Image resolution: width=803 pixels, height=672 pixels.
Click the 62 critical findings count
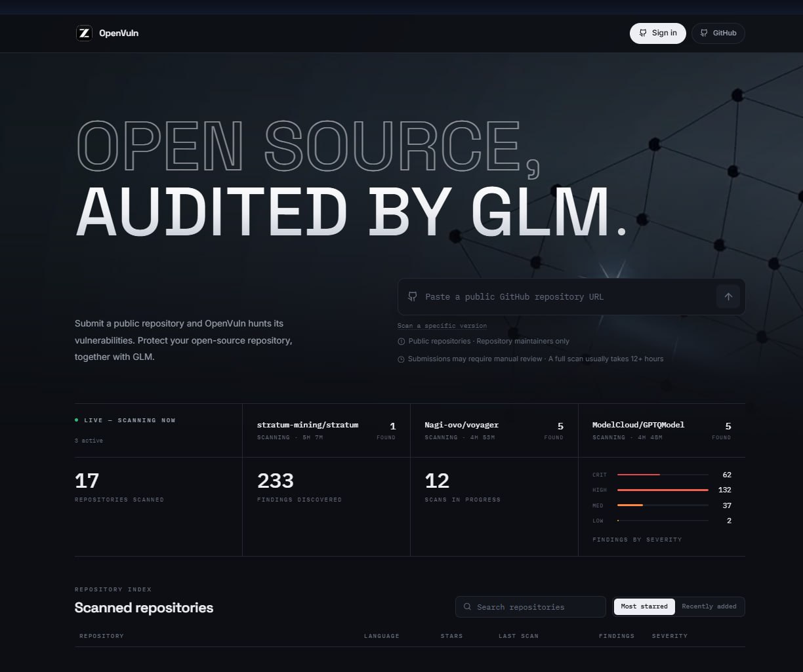tap(727, 475)
